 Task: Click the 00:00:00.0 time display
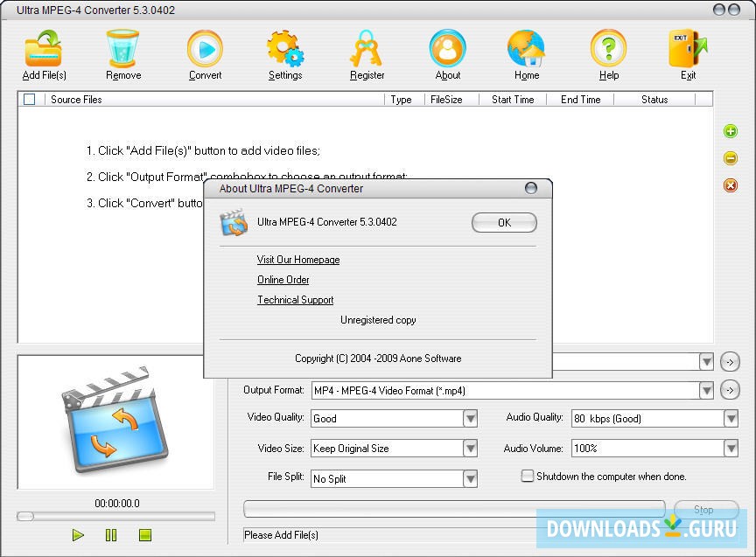(117, 504)
